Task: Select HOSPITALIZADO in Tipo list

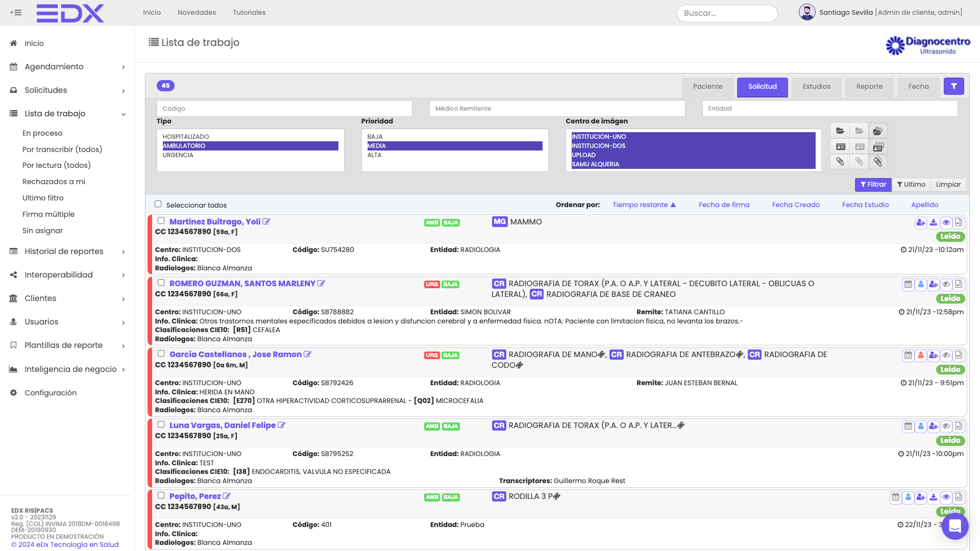Action: (250, 137)
